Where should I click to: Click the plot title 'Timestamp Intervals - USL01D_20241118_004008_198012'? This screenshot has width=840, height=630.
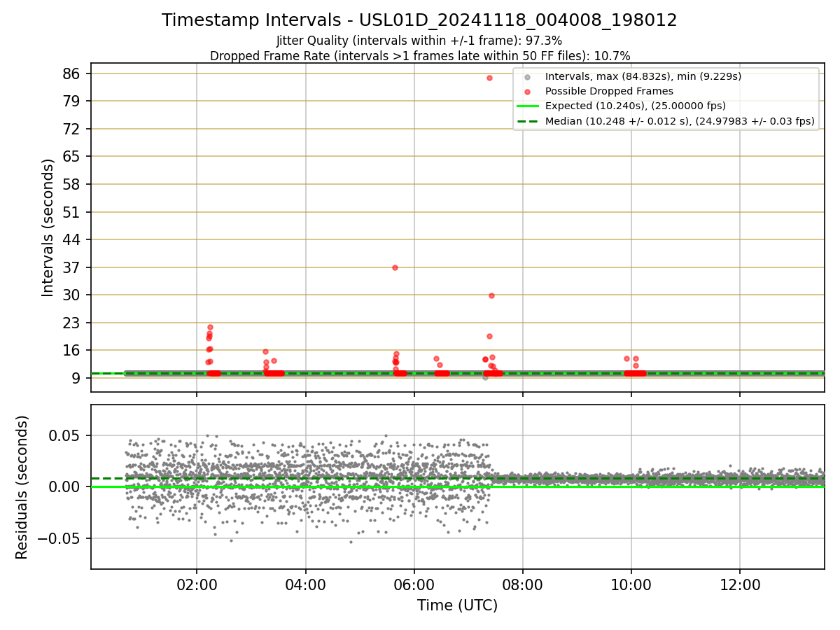point(419,20)
